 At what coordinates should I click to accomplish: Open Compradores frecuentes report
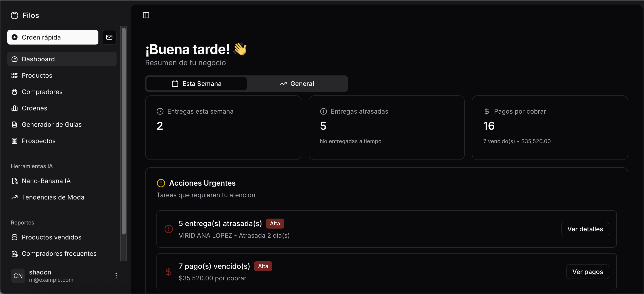coord(59,254)
